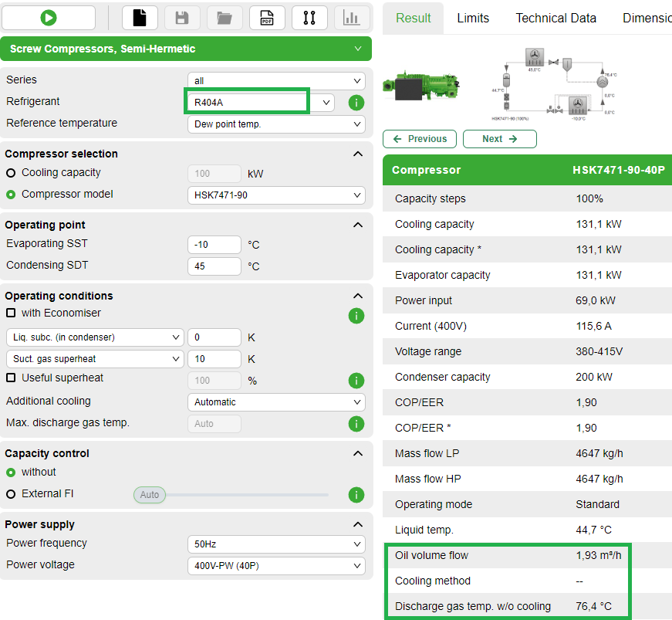Open the Series dropdown

pyautogui.click(x=275, y=80)
